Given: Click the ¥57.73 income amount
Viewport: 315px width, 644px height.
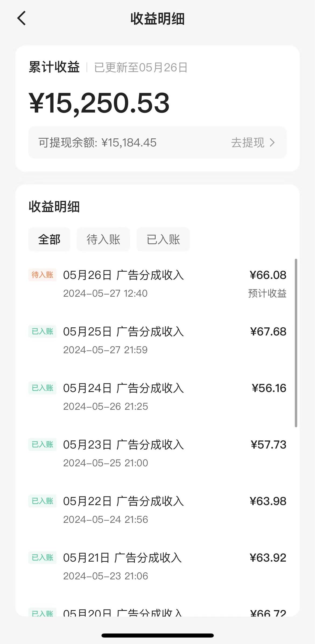Looking at the screenshot, I should [x=268, y=445].
